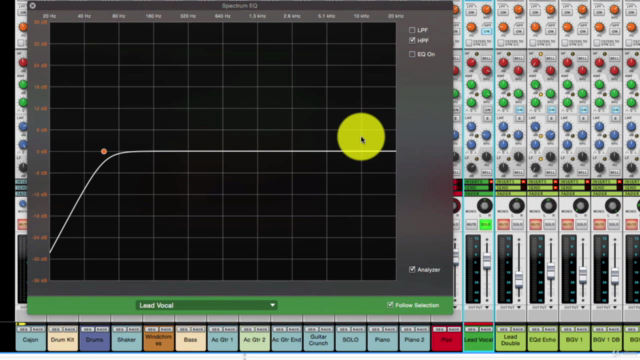Check Filters to Dyn S/C on Lead Vocal
The image size is (640, 360).
click(x=469, y=42)
